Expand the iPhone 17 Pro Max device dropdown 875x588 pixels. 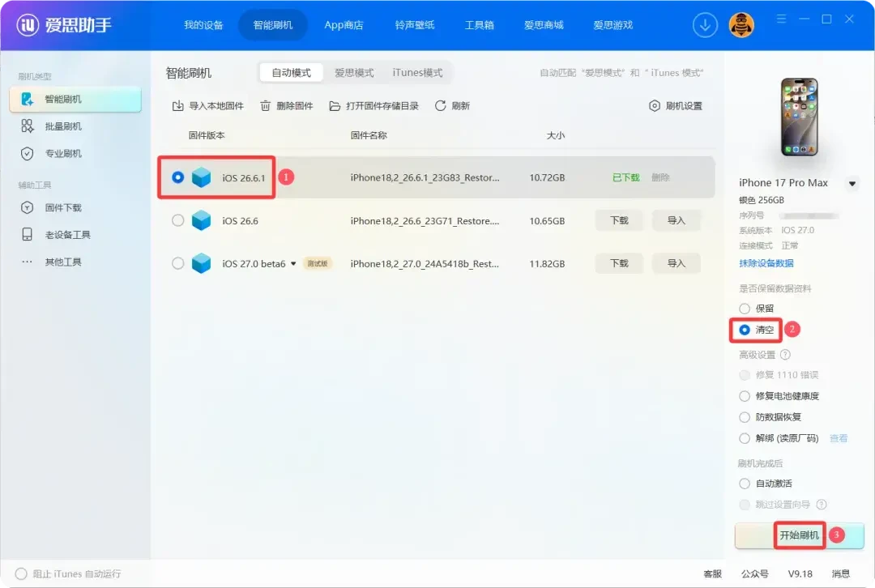(x=852, y=184)
